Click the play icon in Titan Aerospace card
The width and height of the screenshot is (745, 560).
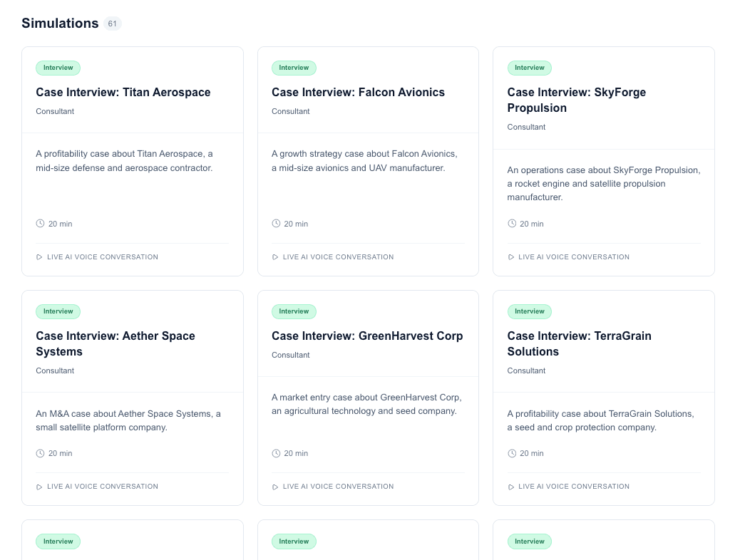point(39,257)
